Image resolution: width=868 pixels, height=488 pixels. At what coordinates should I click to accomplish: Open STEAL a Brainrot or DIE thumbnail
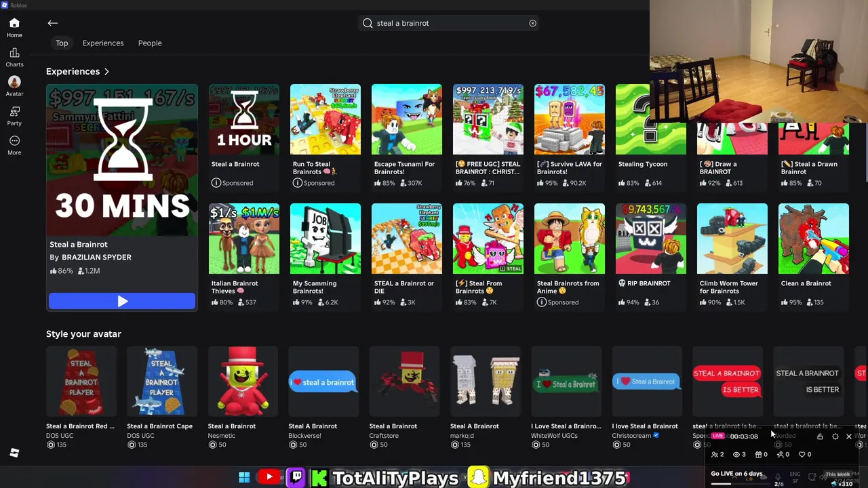click(407, 239)
